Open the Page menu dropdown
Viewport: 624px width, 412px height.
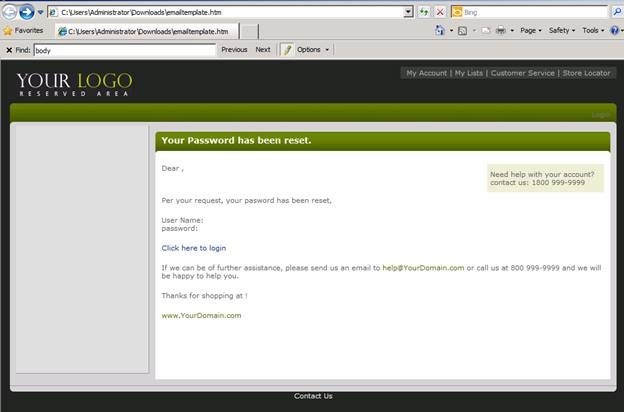pos(531,31)
